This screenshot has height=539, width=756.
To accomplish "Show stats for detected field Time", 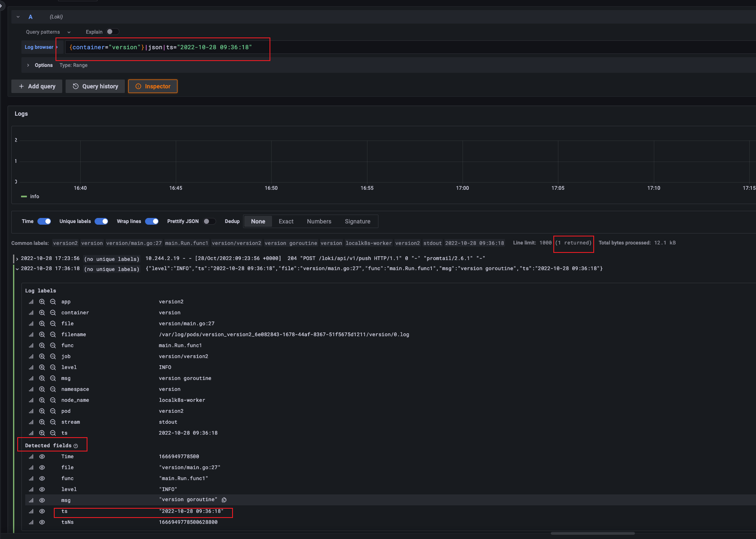I will pyautogui.click(x=31, y=457).
